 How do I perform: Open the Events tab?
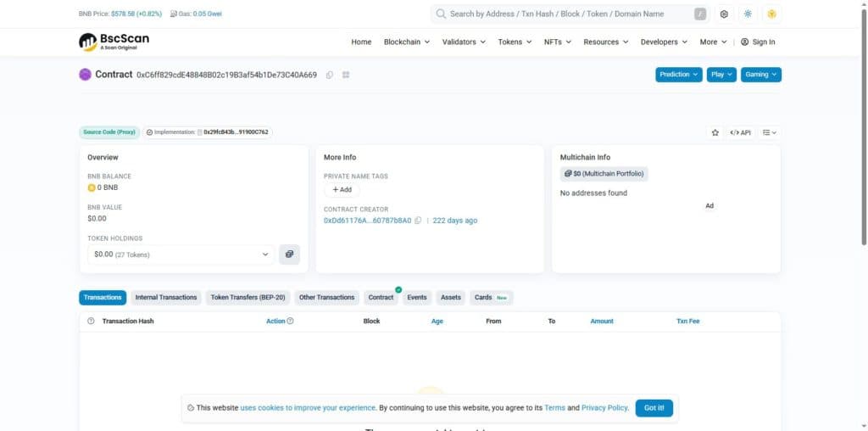point(417,298)
